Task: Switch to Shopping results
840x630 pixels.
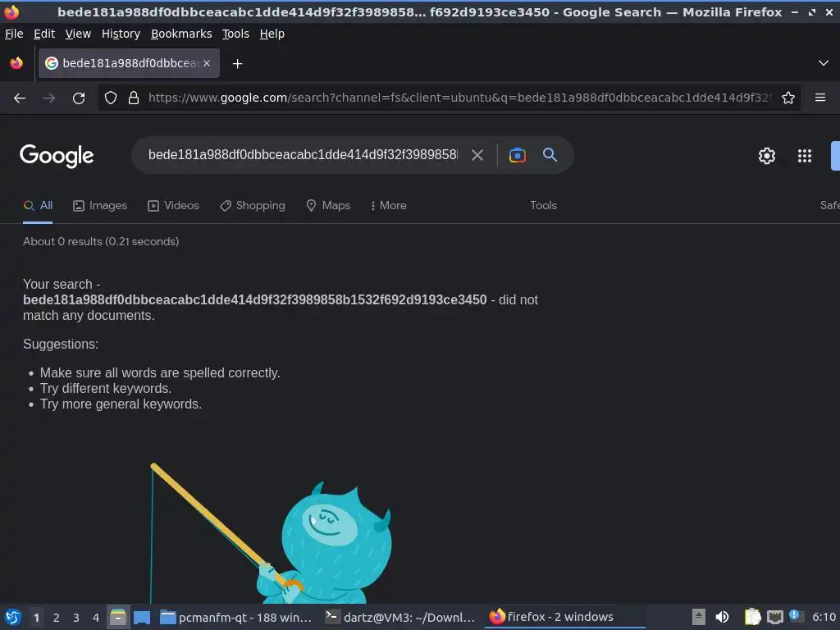Action: [253, 206]
